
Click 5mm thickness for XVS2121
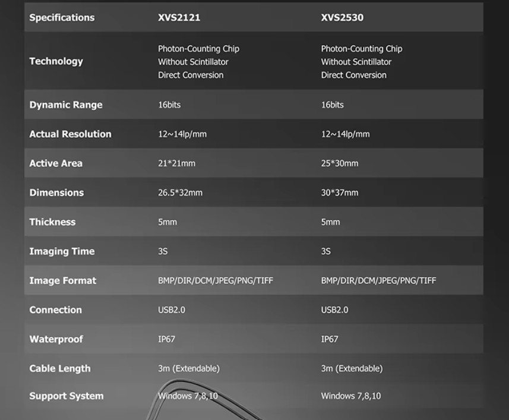coord(167,222)
